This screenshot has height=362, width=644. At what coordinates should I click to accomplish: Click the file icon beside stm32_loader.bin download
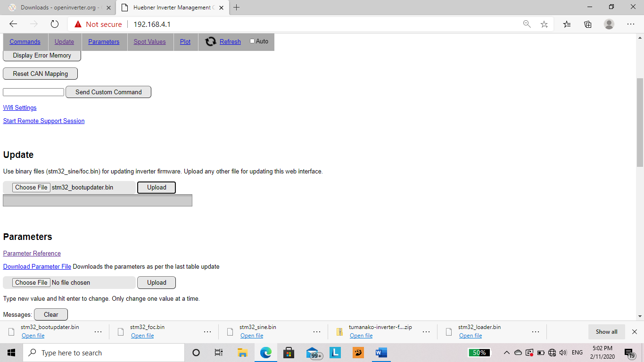pos(449,331)
